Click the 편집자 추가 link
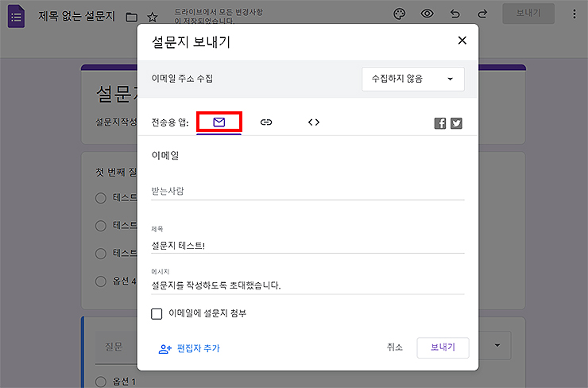Screen dimensions: 588x388 [189, 348]
